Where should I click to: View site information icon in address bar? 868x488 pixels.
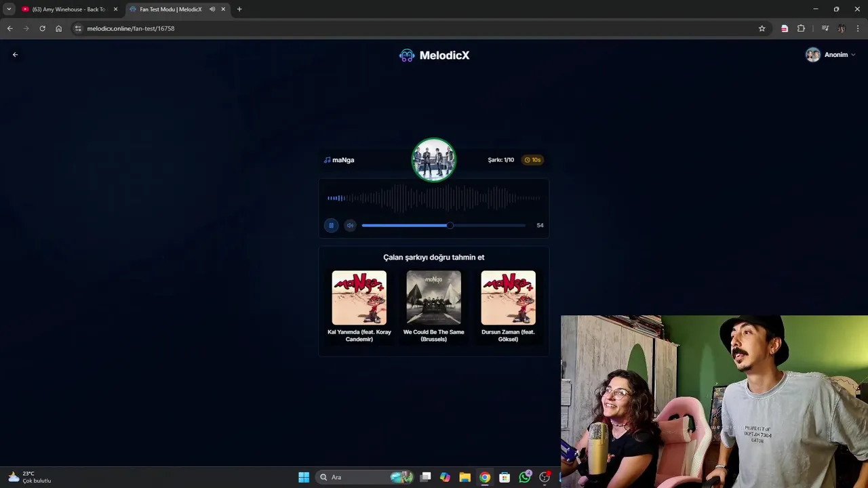point(78,28)
